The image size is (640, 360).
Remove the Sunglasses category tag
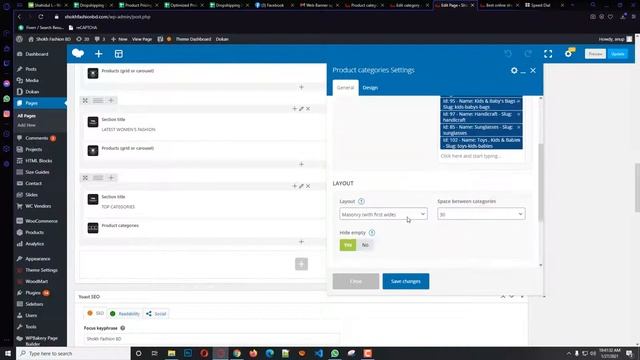(518, 127)
